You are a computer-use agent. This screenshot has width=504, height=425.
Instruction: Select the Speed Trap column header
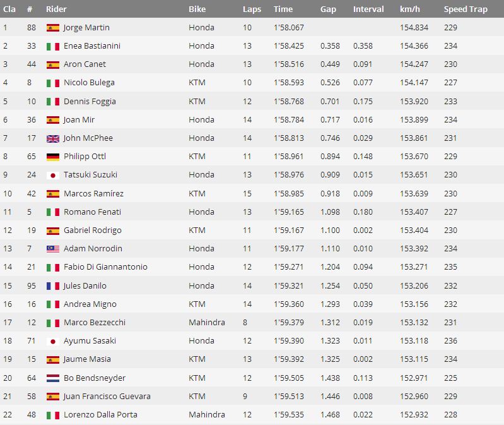click(x=466, y=9)
